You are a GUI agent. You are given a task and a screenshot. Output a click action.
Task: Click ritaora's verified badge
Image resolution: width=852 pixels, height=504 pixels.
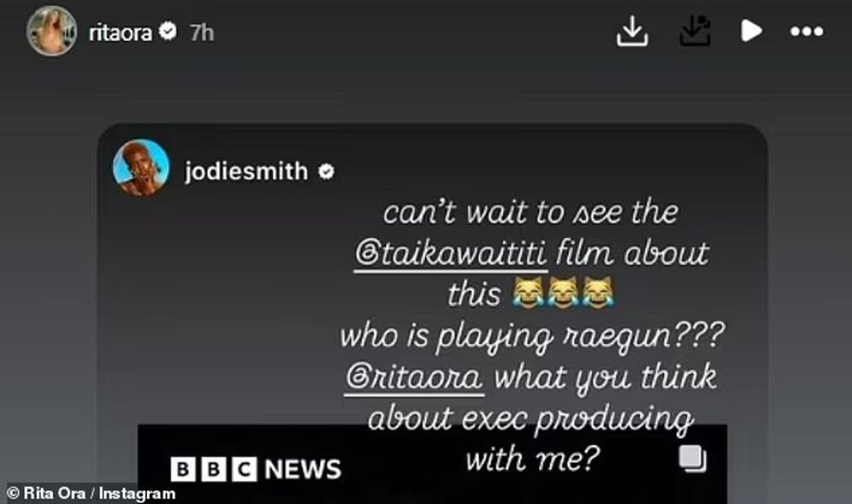(168, 31)
